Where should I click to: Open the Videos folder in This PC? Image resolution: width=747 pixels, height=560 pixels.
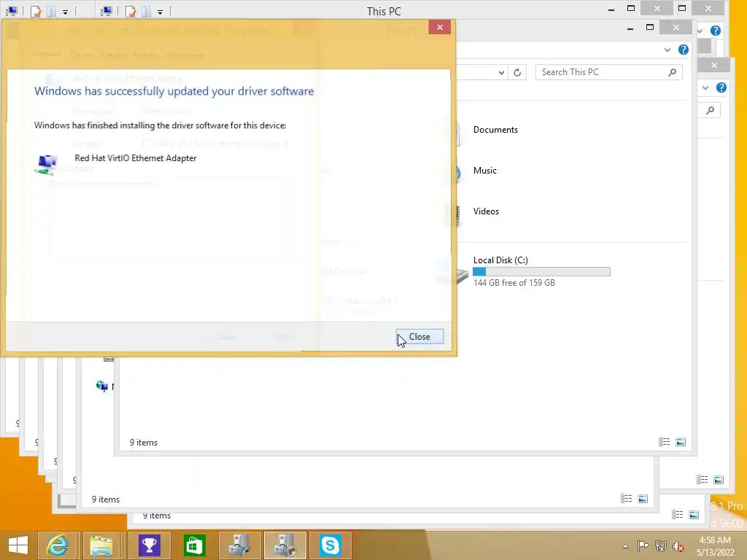(486, 211)
